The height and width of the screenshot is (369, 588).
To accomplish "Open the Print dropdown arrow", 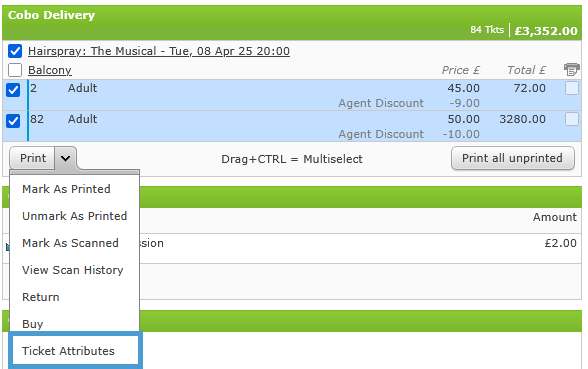I will coord(66,158).
